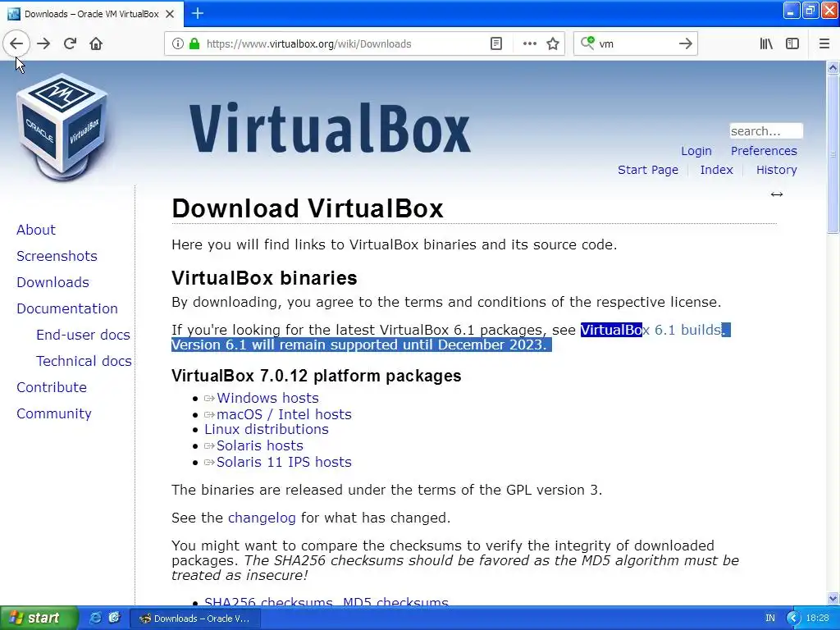Image resolution: width=840 pixels, height=630 pixels.
Task: Select the Downloads – Oracle VM VirtualBox tab
Action: point(92,14)
